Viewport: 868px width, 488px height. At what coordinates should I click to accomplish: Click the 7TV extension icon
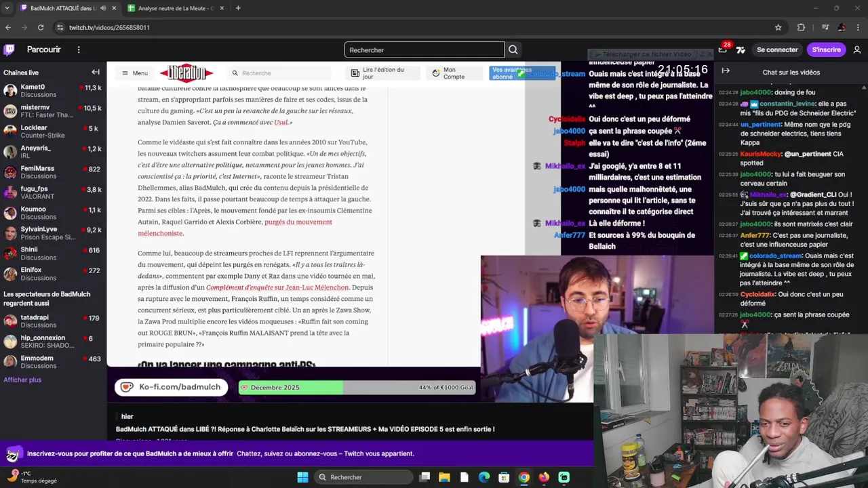click(x=741, y=49)
